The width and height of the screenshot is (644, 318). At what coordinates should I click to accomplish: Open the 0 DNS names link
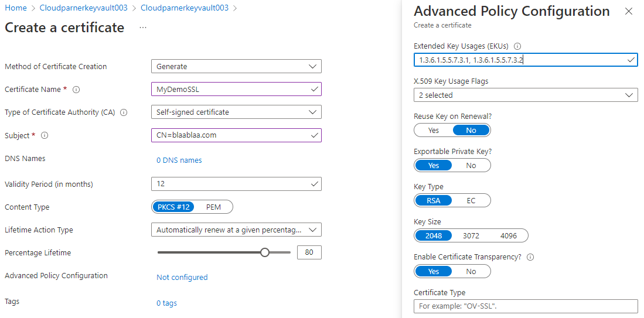click(x=179, y=160)
